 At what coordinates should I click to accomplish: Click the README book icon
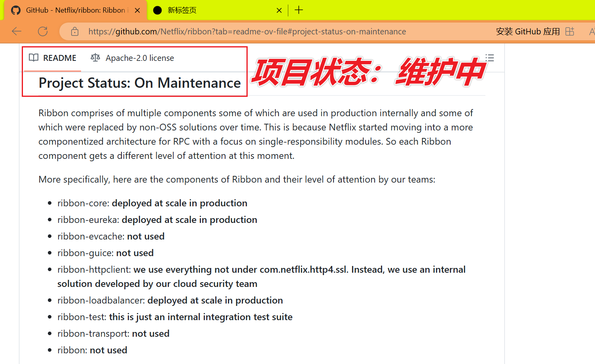click(x=34, y=58)
